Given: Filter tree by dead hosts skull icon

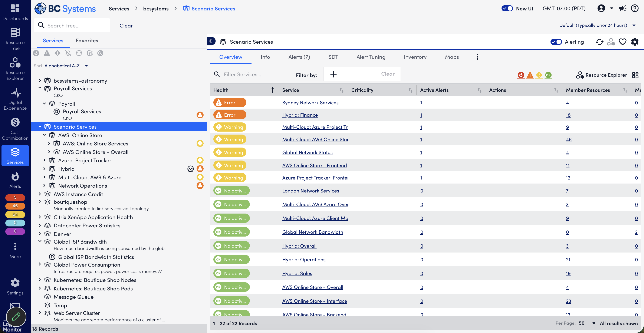Looking at the screenshot, I should (79, 53).
